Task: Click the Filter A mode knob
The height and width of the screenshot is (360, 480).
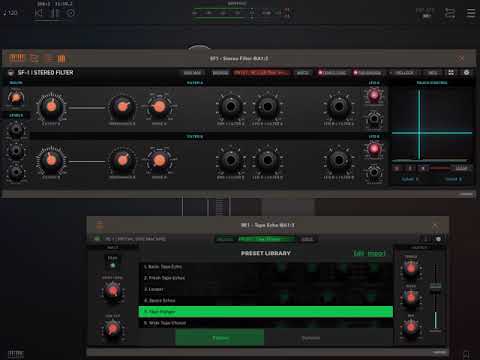Action: coord(159,107)
